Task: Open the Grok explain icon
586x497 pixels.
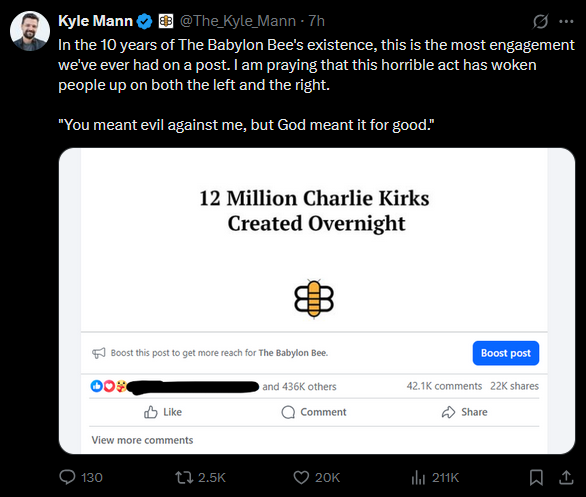Action: coord(540,21)
